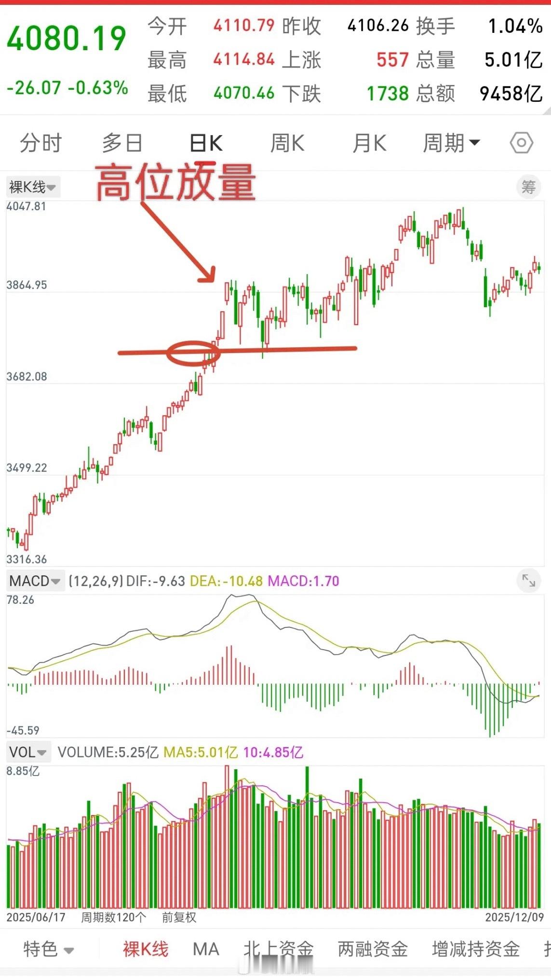The image size is (551, 980).
Task: Tap the 前复权 adjustment label
Action: tap(179, 917)
